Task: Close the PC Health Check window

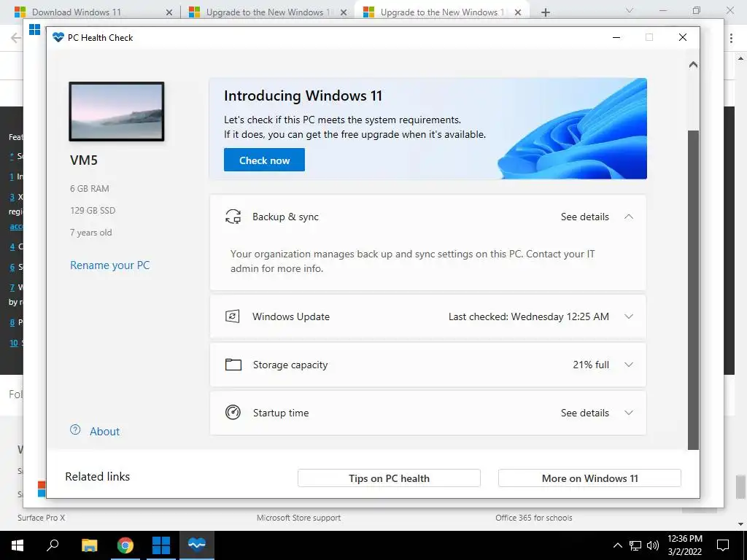Action: click(683, 37)
